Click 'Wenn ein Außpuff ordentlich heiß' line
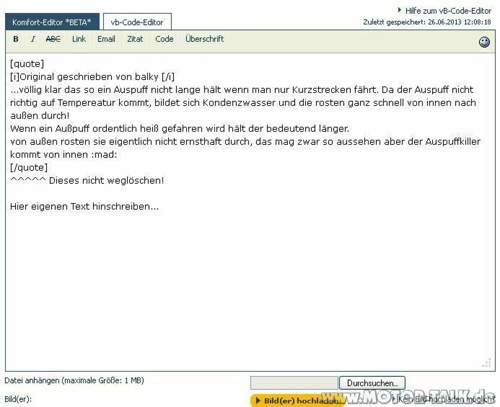 click(180, 129)
